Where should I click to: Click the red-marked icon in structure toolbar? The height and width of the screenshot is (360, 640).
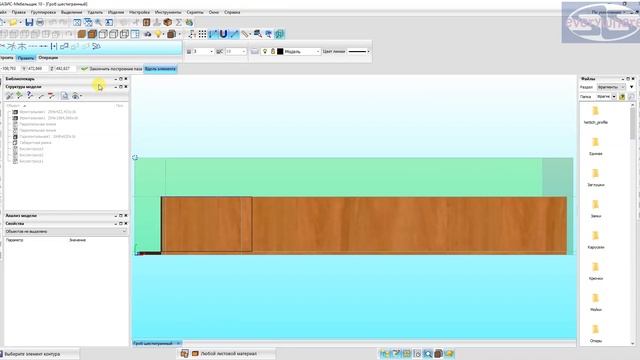tap(51, 96)
